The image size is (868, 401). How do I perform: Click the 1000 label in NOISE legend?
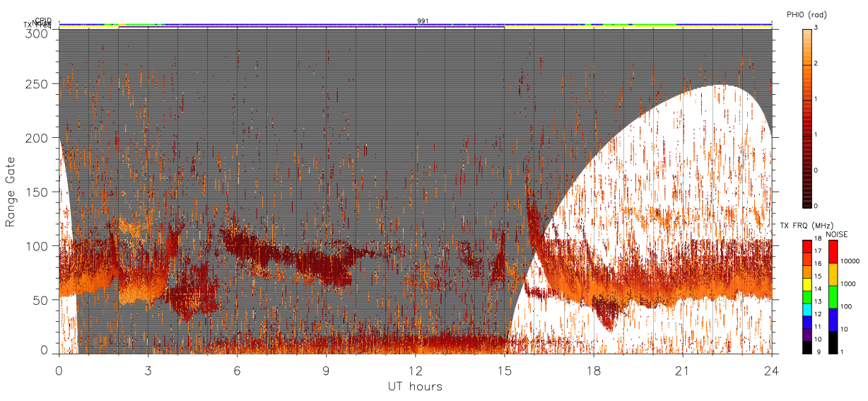(847, 284)
